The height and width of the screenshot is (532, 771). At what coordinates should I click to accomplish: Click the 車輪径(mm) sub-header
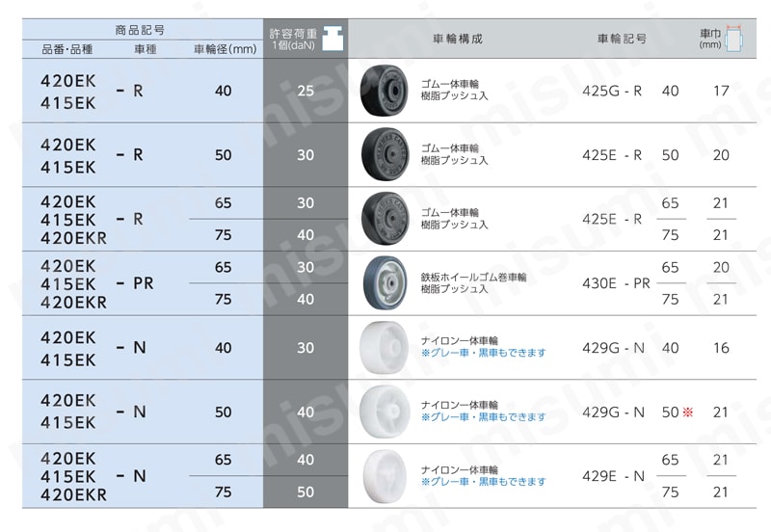[226, 49]
